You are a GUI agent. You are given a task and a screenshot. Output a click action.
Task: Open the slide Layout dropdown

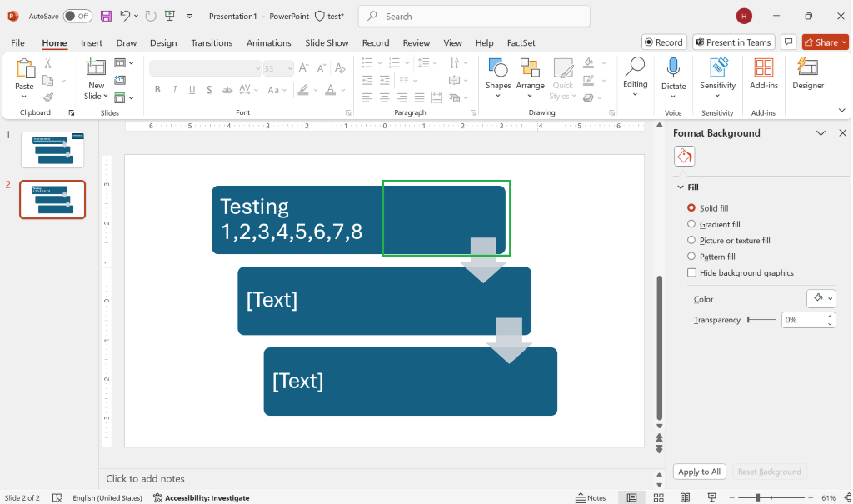pyautogui.click(x=124, y=63)
